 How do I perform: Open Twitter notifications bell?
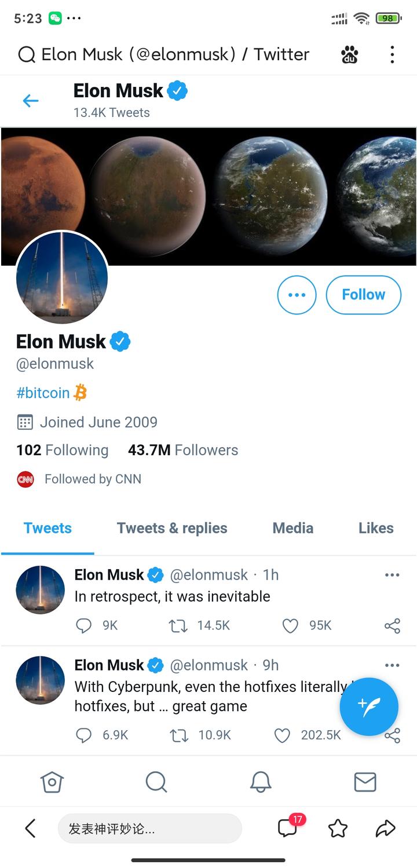261,782
